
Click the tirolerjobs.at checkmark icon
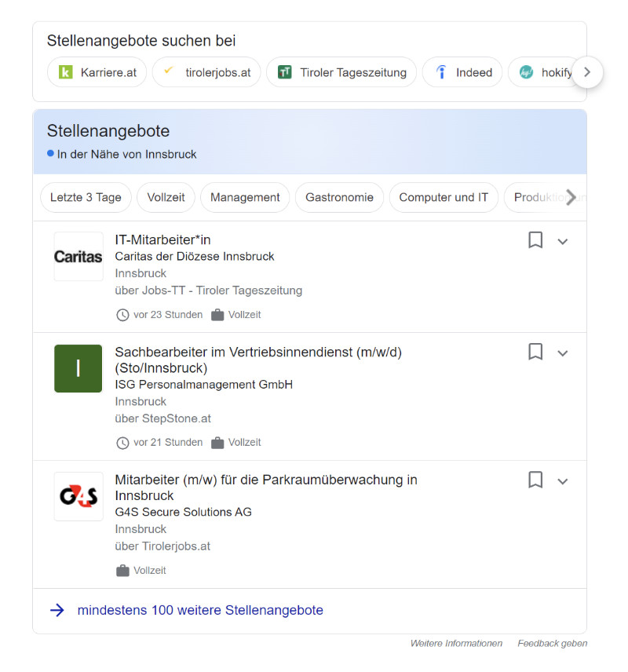[x=169, y=71]
